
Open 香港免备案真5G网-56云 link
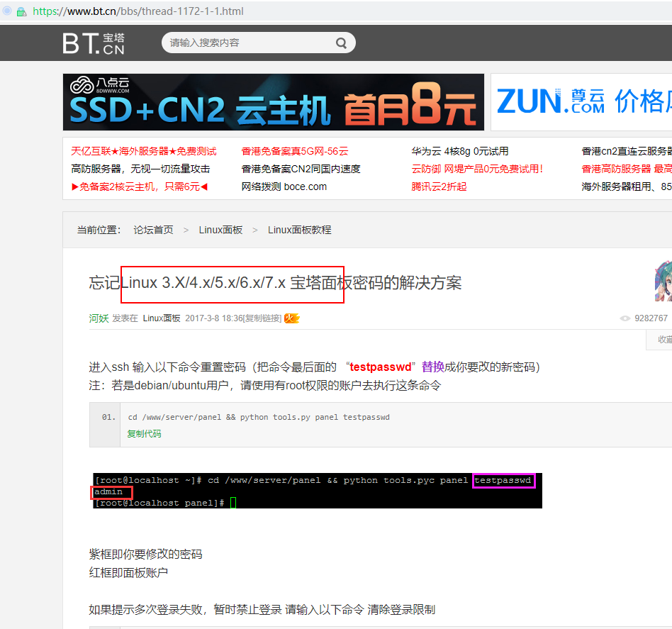pyautogui.click(x=294, y=151)
